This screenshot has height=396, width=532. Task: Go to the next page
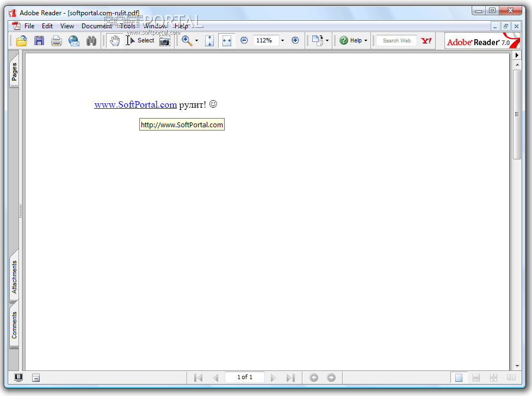pyautogui.click(x=273, y=378)
